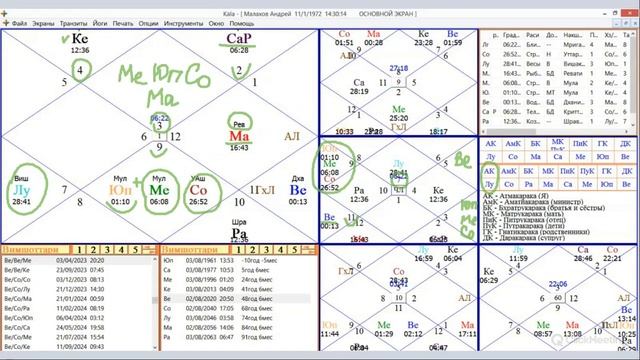Select mahadasha row Ве 02/08/2020
The width and height of the screenshot is (640, 360).
point(237,299)
